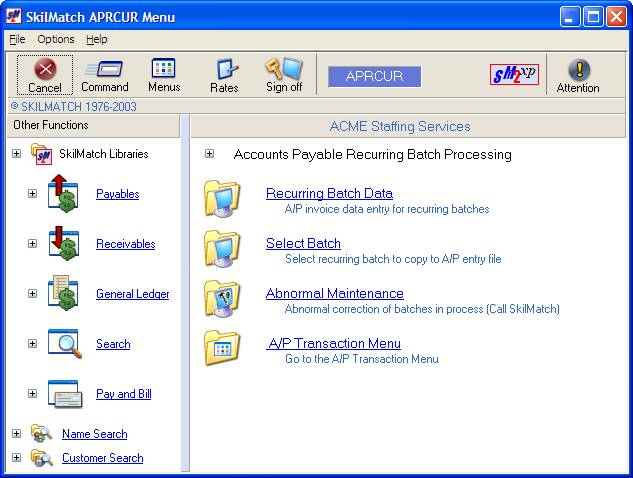Open the Command toolbar icon
This screenshot has height=478, width=633.
point(104,69)
